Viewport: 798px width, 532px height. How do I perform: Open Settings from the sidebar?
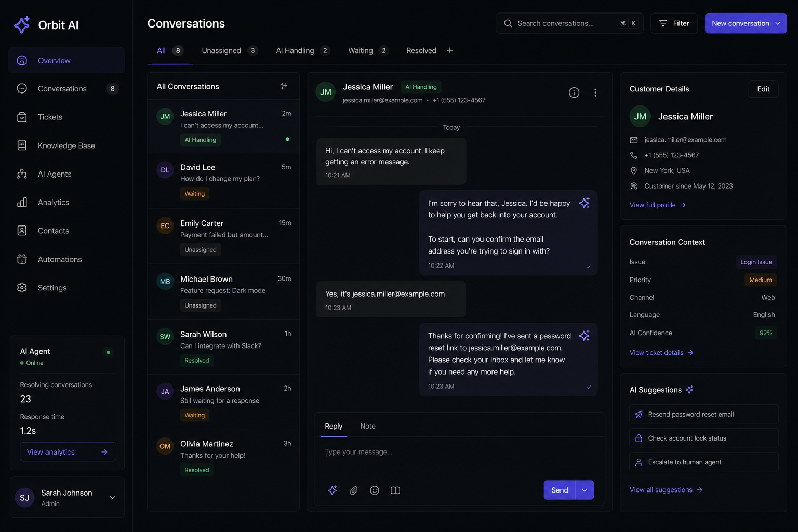66,288
